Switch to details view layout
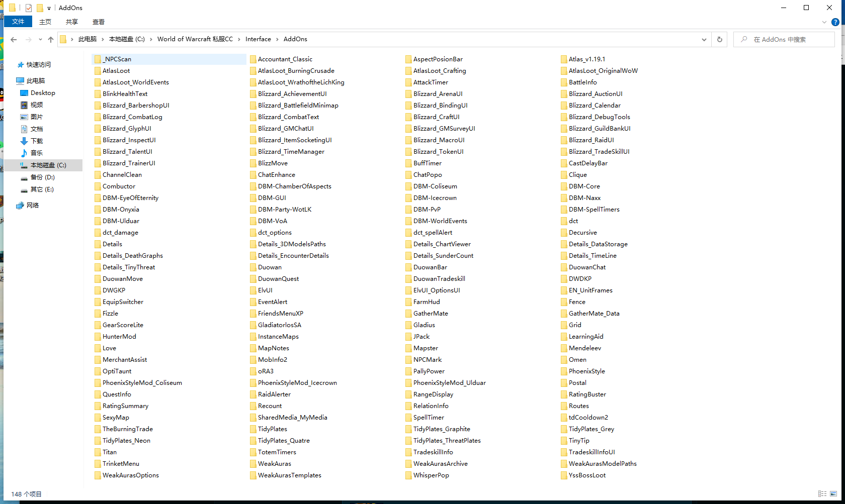845x504 pixels. pyautogui.click(x=822, y=494)
